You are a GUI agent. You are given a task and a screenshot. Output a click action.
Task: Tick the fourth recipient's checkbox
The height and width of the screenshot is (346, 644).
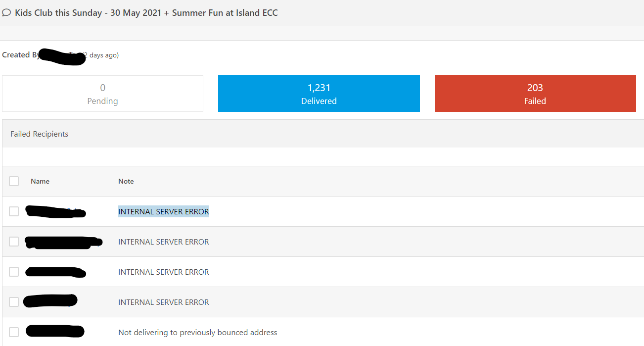[x=14, y=302]
